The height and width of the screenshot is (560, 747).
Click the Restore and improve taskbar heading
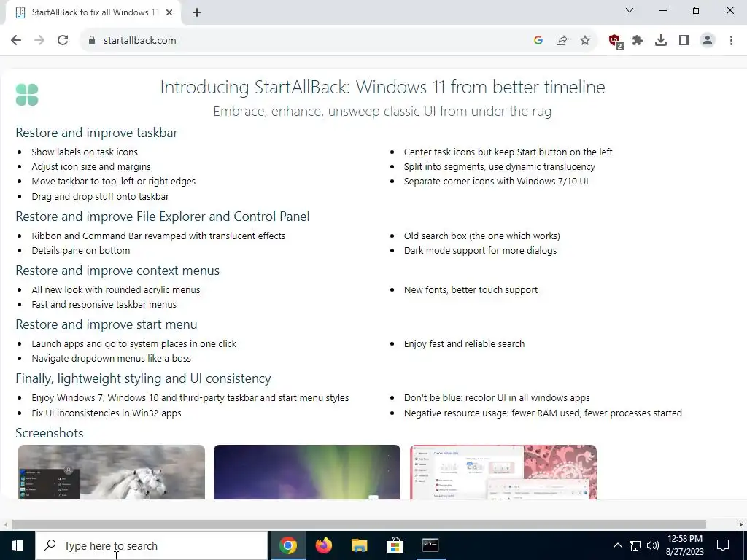point(97,133)
